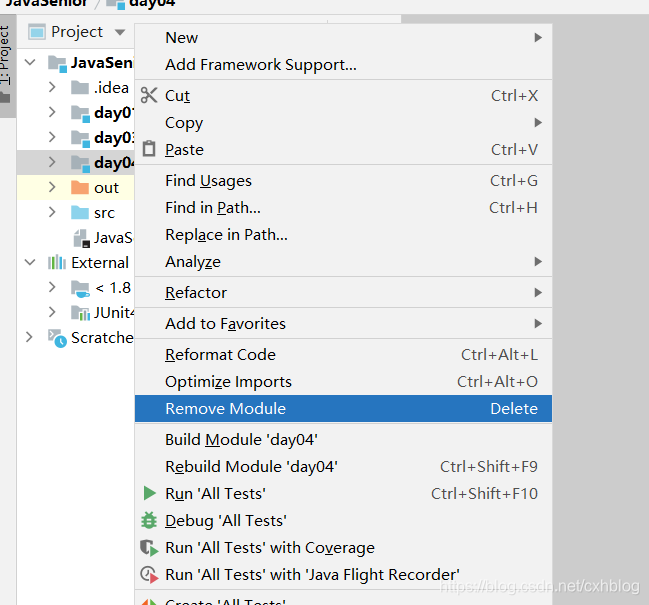Screen dimensions: 649x605
Task: Select Cut from context menu
Action: coord(343,96)
